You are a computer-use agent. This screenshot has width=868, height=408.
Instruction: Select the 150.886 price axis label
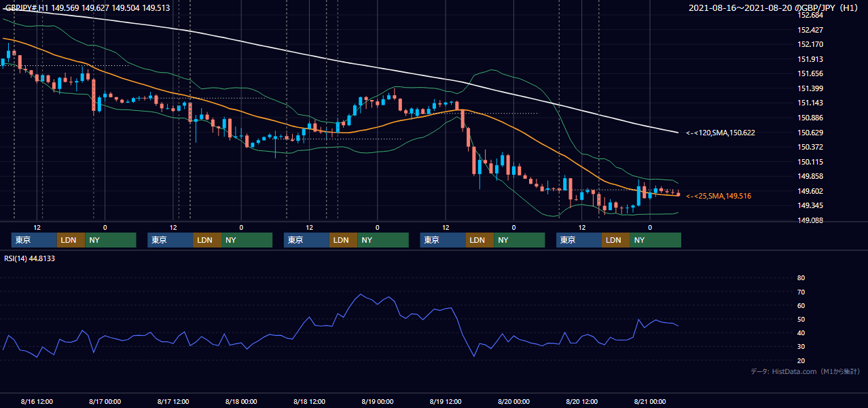click(x=810, y=118)
